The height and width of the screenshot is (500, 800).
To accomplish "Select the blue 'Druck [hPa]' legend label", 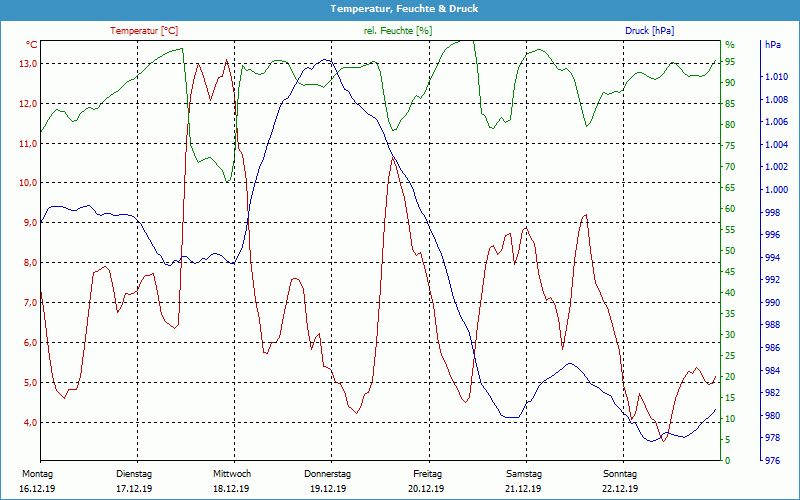I will tap(649, 31).
